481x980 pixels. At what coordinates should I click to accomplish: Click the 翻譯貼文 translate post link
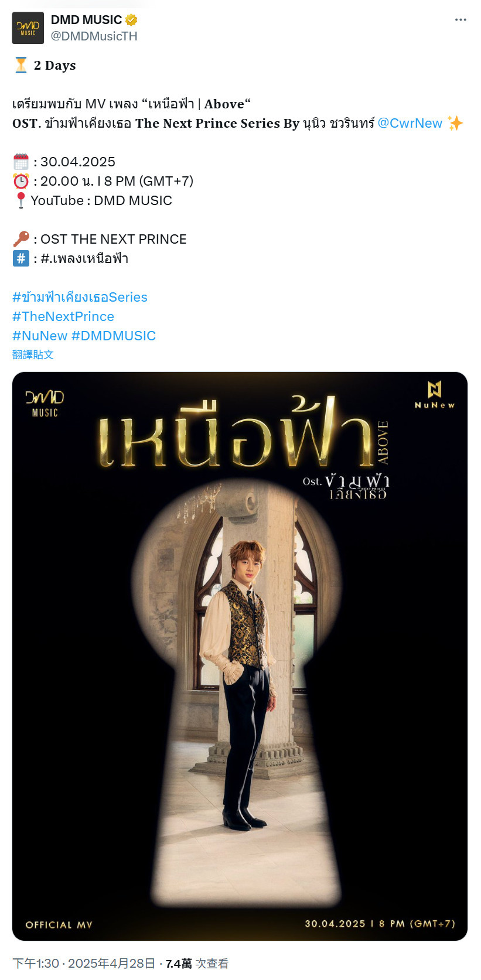point(33,354)
